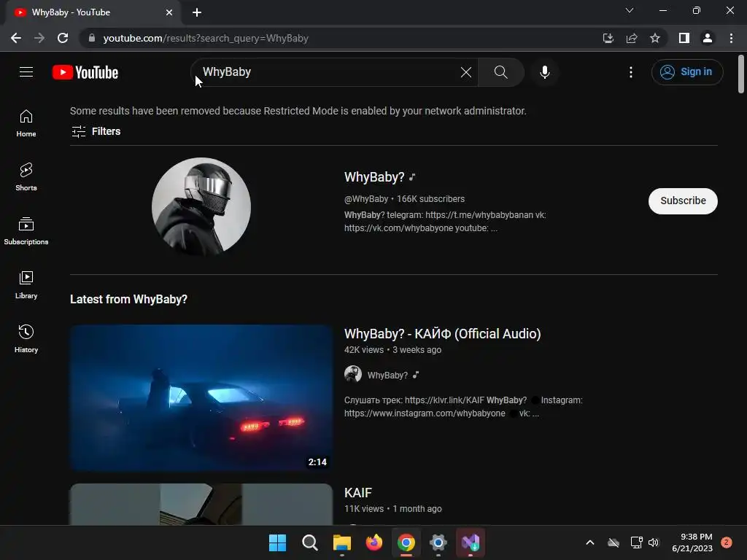Close the WhyBaby - YouTube tab

(x=169, y=12)
